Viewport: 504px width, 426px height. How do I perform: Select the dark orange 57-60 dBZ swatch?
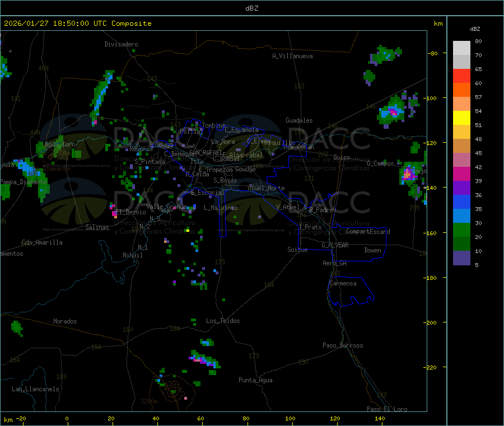pyautogui.click(x=461, y=90)
